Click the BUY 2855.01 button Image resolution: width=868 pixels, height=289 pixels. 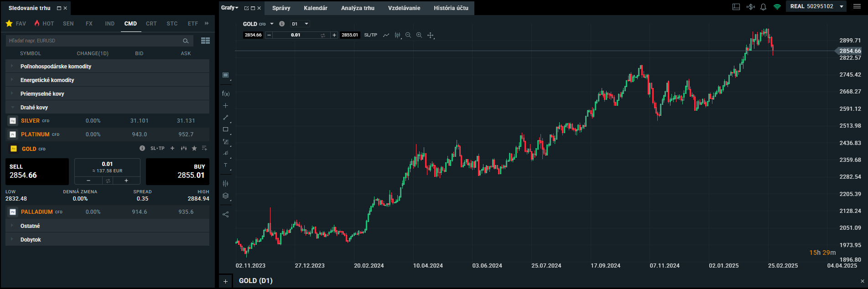tap(177, 171)
